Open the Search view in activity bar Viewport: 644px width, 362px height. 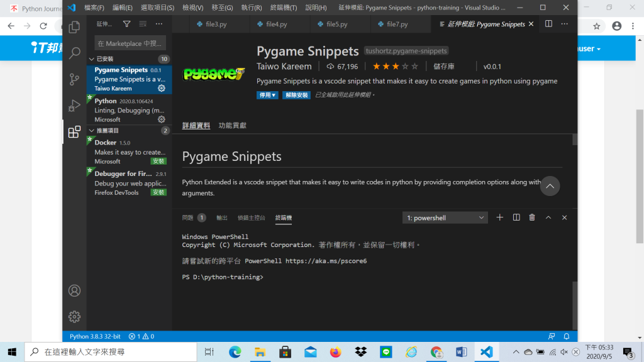pyautogui.click(x=74, y=53)
